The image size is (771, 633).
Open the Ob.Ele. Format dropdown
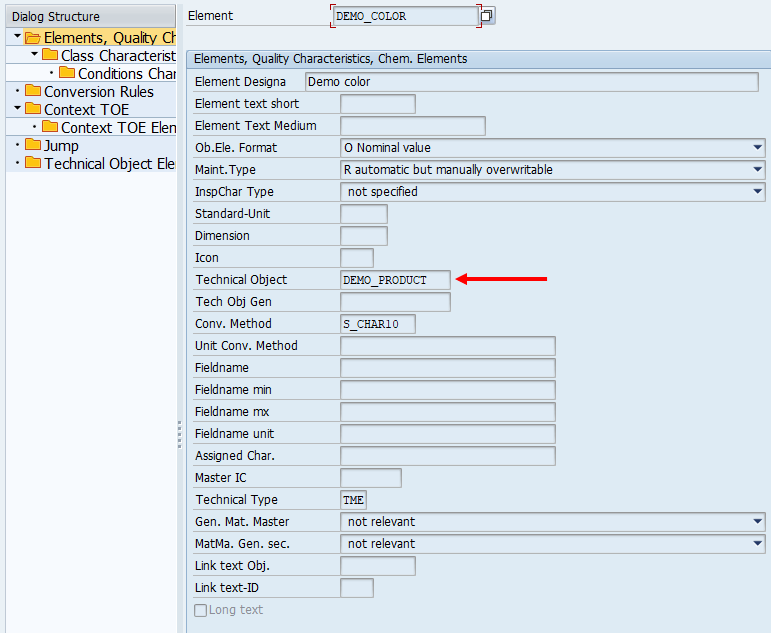point(758,148)
